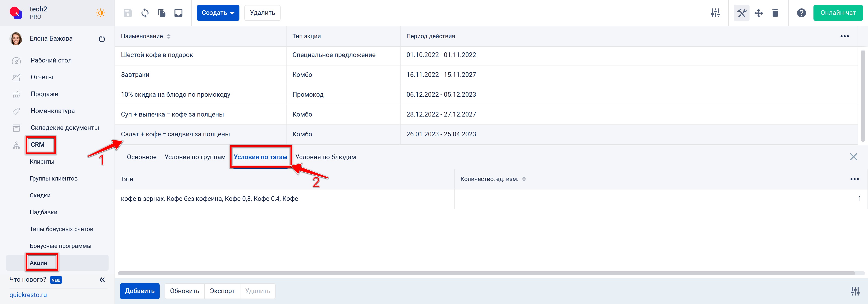The width and height of the screenshot is (868, 304).
Task: Open the quickresto.ru link
Action: pyautogui.click(x=28, y=295)
